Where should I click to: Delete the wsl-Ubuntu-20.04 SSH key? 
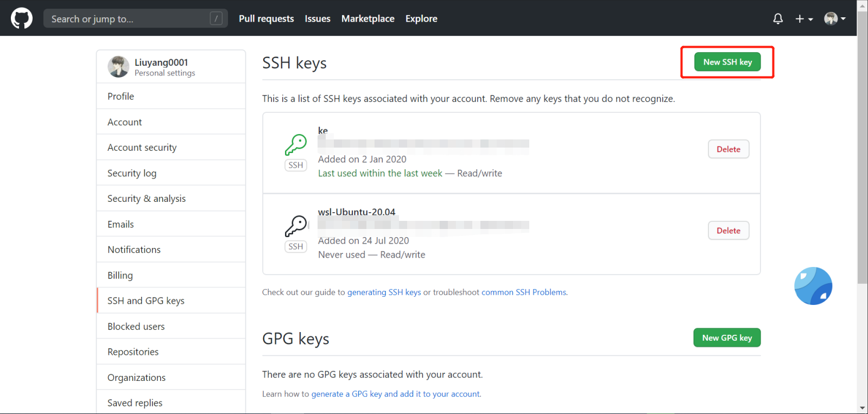tap(728, 231)
